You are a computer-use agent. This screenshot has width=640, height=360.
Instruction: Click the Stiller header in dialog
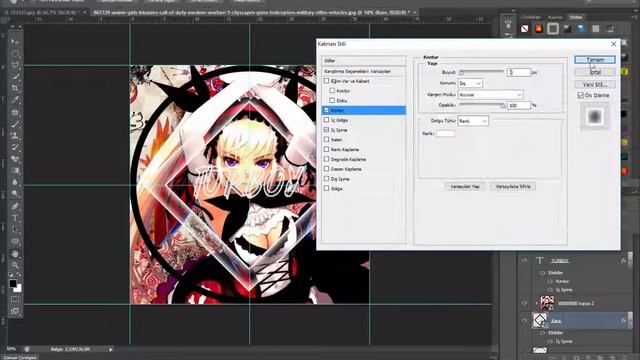364,60
